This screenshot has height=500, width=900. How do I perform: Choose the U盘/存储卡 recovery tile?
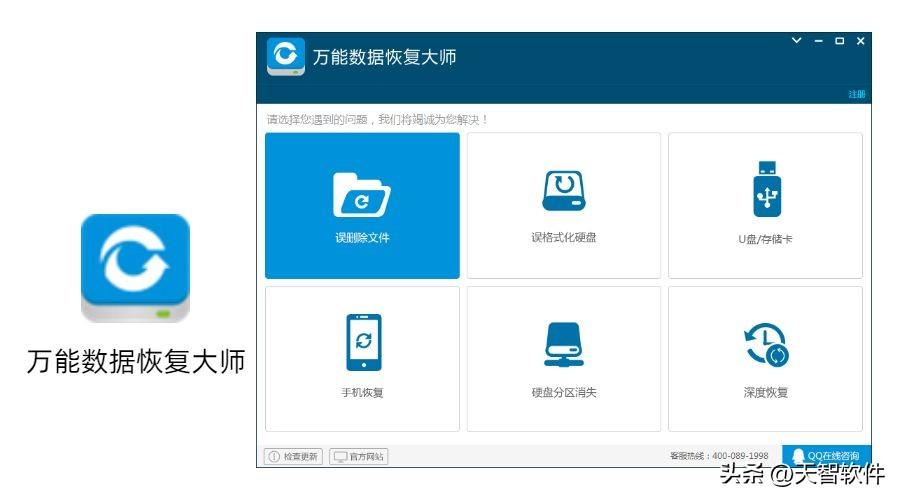(x=765, y=206)
